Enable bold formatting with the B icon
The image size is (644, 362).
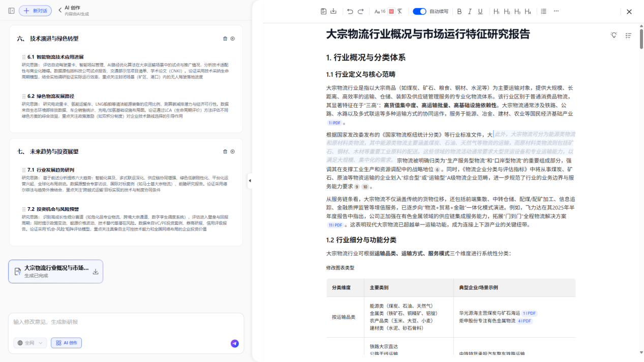coord(459,11)
